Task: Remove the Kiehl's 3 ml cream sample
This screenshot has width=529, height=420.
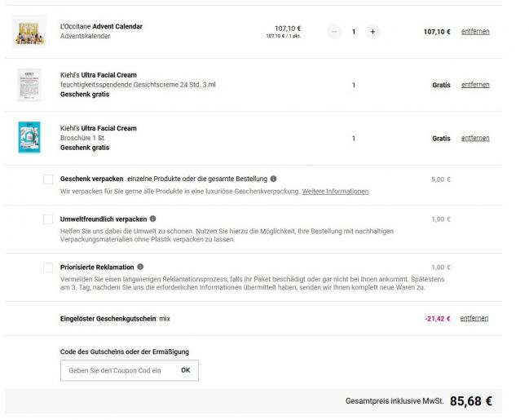Action: [475, 85]
